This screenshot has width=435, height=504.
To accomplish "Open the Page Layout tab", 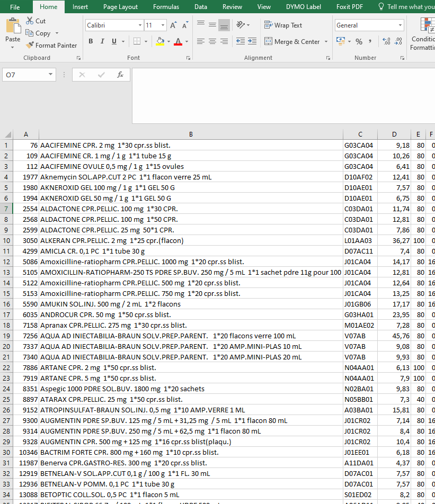I will coord(120,7).
